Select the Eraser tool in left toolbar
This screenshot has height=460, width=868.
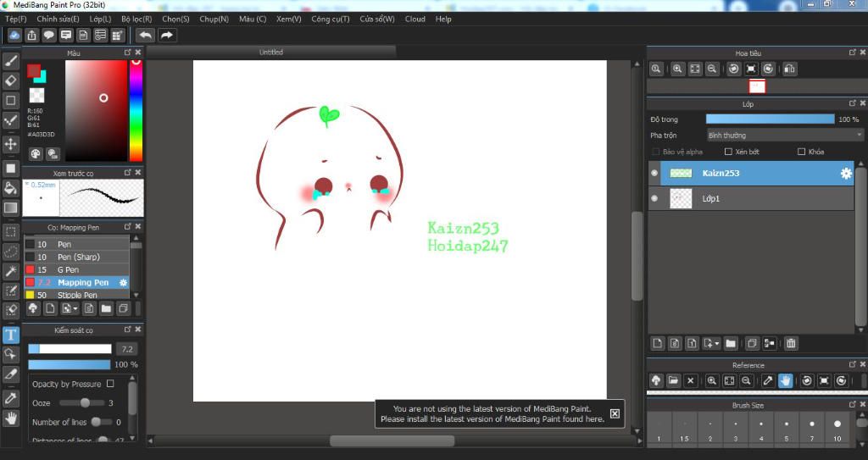pos(11,80)
